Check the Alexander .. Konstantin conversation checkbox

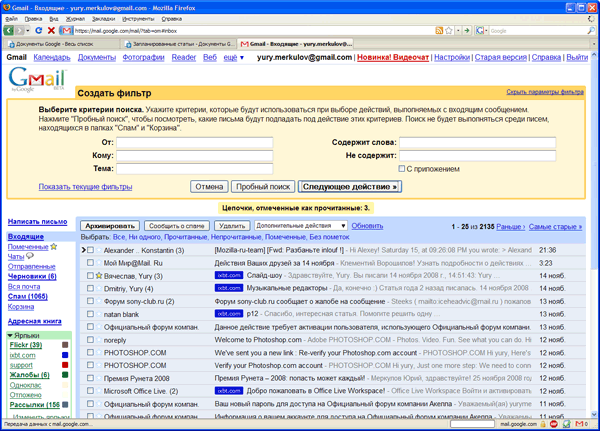click(90, 250)
